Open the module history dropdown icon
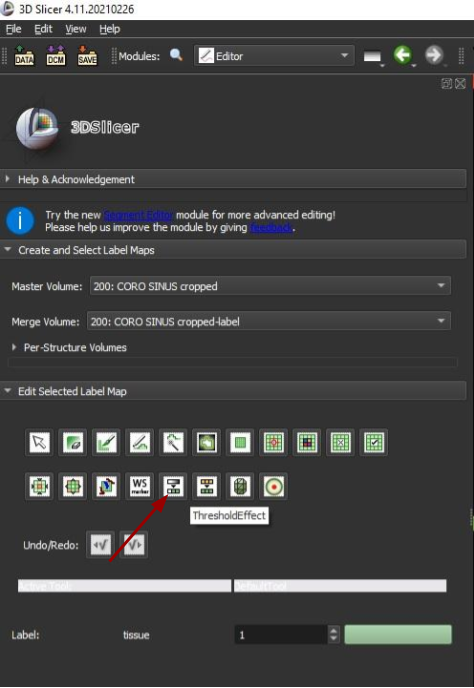This screenshot has height=688, width=474. (373, 57)
